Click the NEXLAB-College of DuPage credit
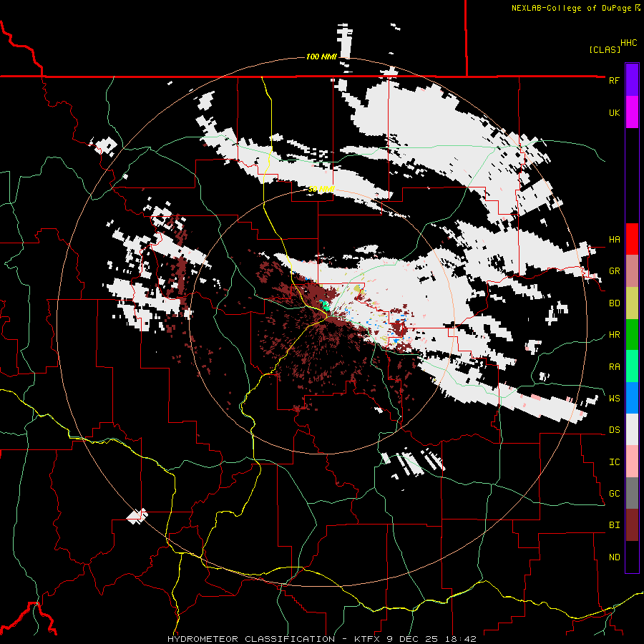Viewport: 644px width, 644px height. click(x=576, y=8)
